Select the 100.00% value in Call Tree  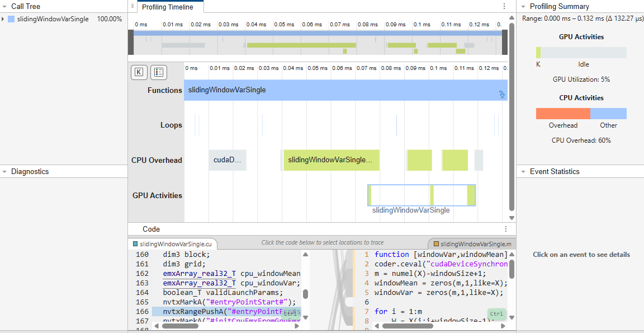(x=109, y=19)
